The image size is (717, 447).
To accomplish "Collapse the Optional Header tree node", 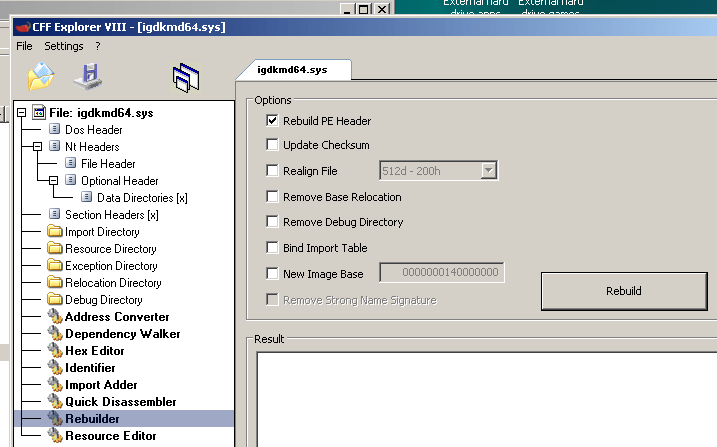I will pos(54,181).
